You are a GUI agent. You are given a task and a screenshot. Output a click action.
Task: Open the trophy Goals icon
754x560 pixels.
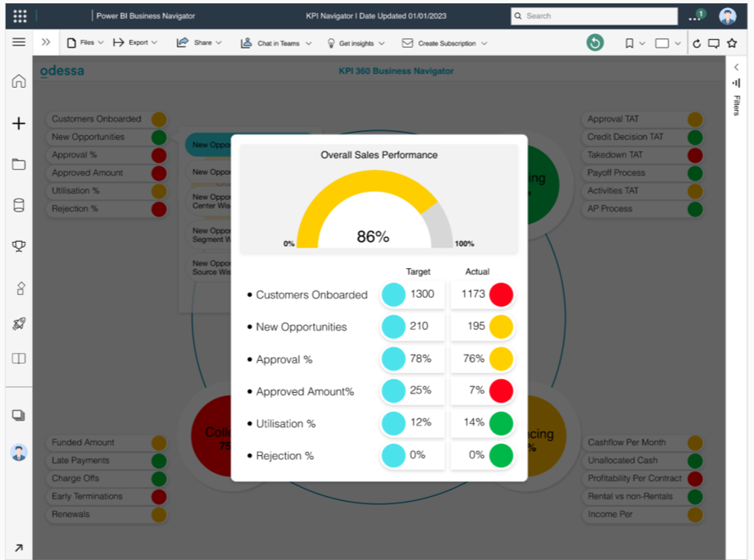click(x=19, y=247)
